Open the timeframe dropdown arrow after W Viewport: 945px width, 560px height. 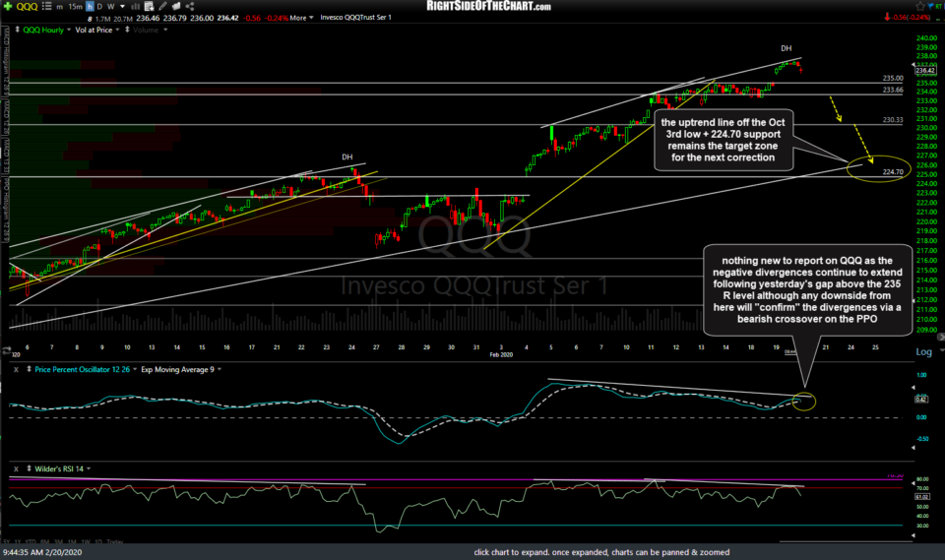click(x=122, y=7)
